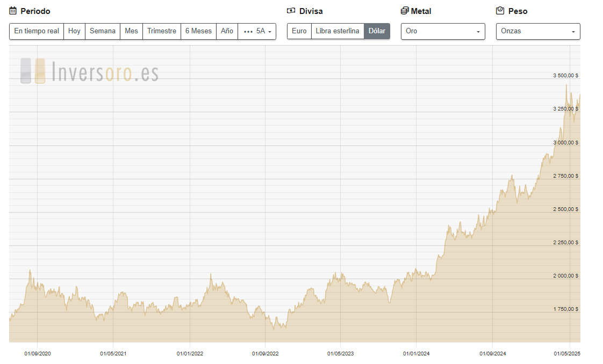Select the Año period button

[x=227, y=31]
